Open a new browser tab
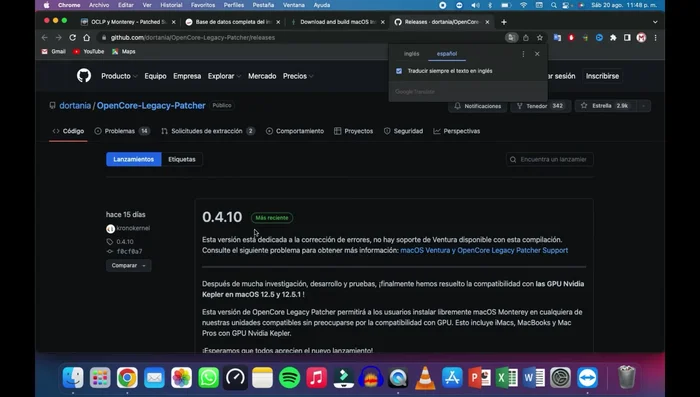Screen dimensions: 700x397 coord(504,22)
